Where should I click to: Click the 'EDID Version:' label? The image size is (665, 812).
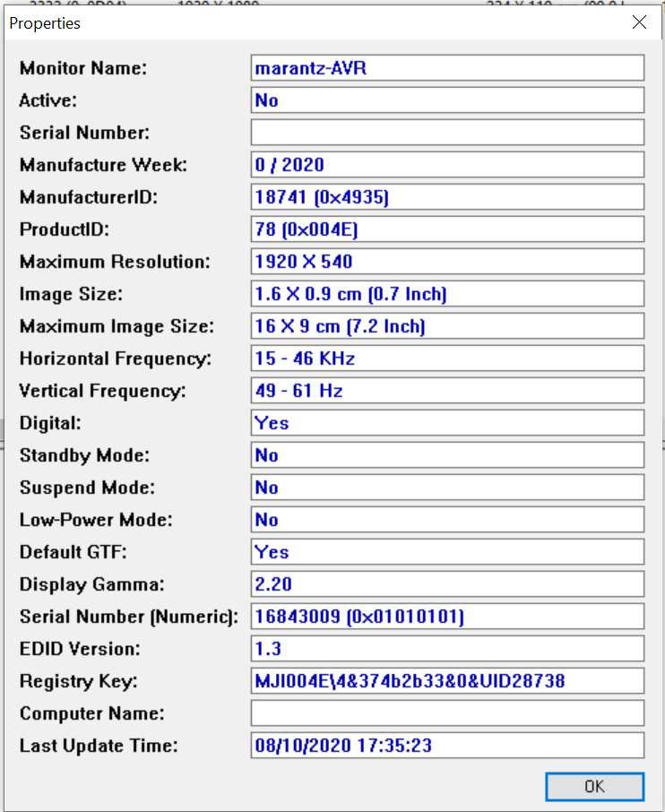point(80,649)
